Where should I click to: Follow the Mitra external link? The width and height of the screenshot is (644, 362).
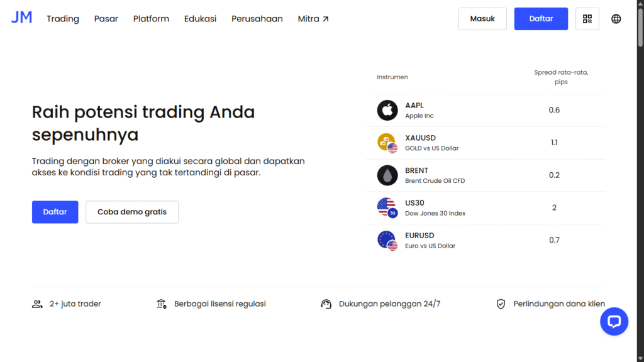point(313,19)
